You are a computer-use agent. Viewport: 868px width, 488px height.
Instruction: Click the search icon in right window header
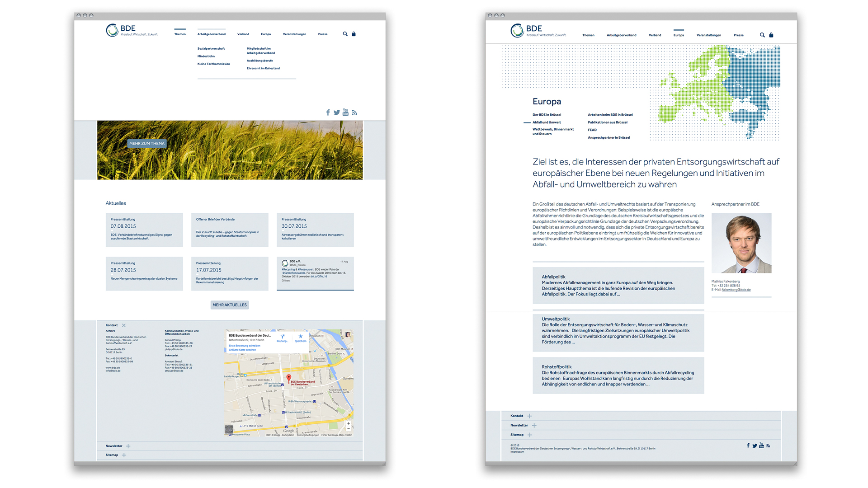pos(762,35)
